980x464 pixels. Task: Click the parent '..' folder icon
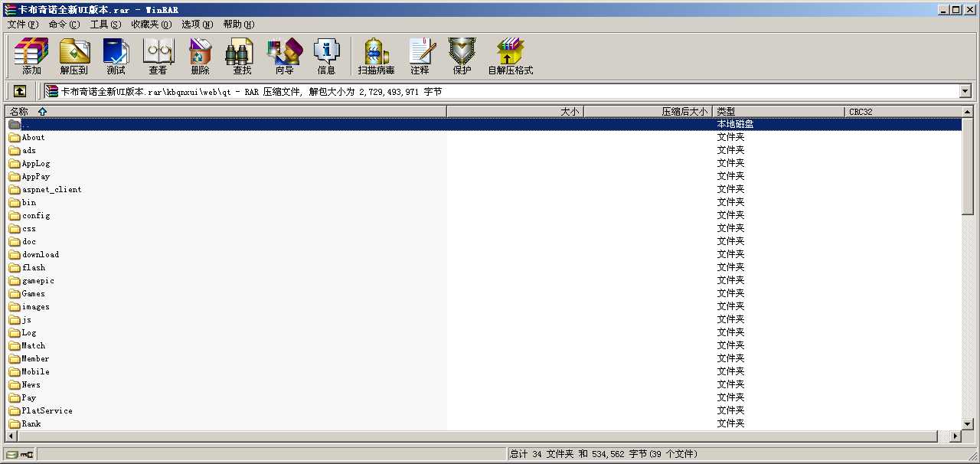tap(15, 124)
